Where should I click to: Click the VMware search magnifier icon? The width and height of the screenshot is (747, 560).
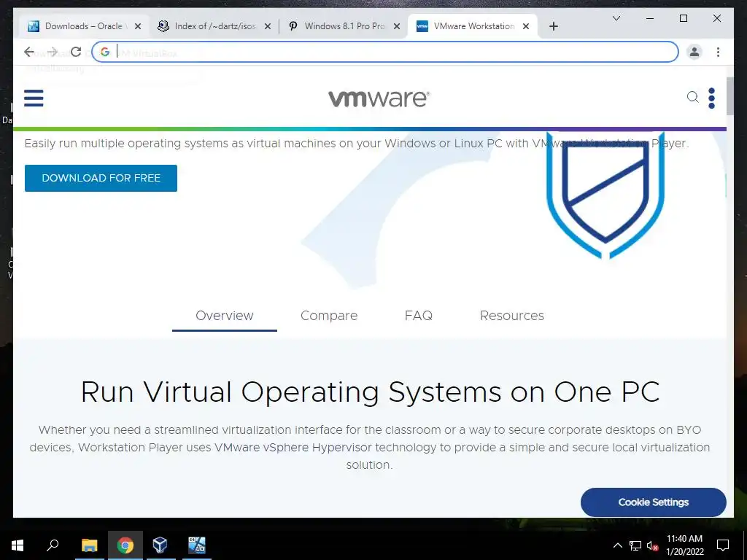pyautogui.click(x=693, y=97)
